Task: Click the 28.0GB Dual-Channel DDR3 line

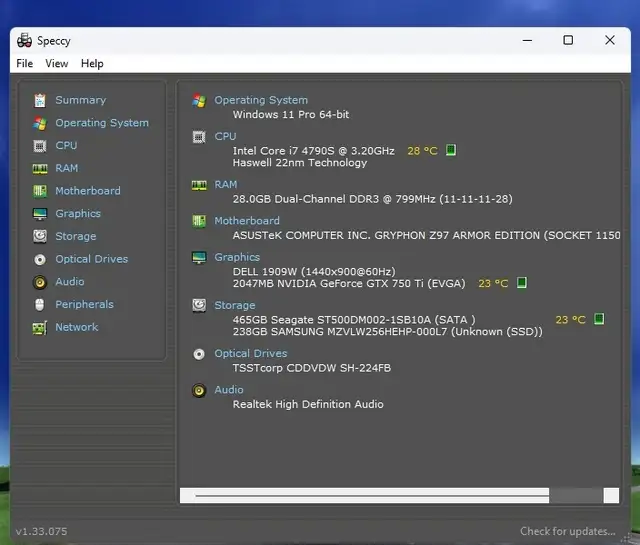Action: pos(373,199)
